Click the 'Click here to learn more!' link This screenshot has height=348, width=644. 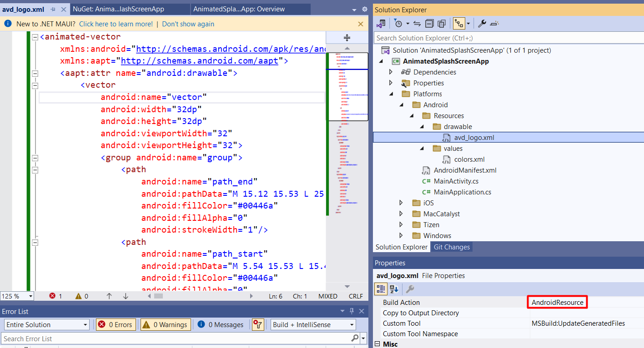pyautogui.click(x=116, y=24)
